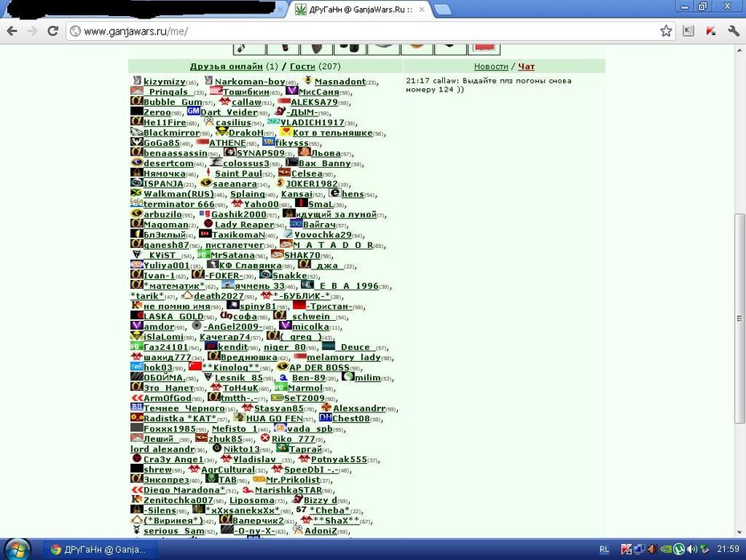
Task: Click the Kaspersky red K extension icon
Action: pos(711,31)
